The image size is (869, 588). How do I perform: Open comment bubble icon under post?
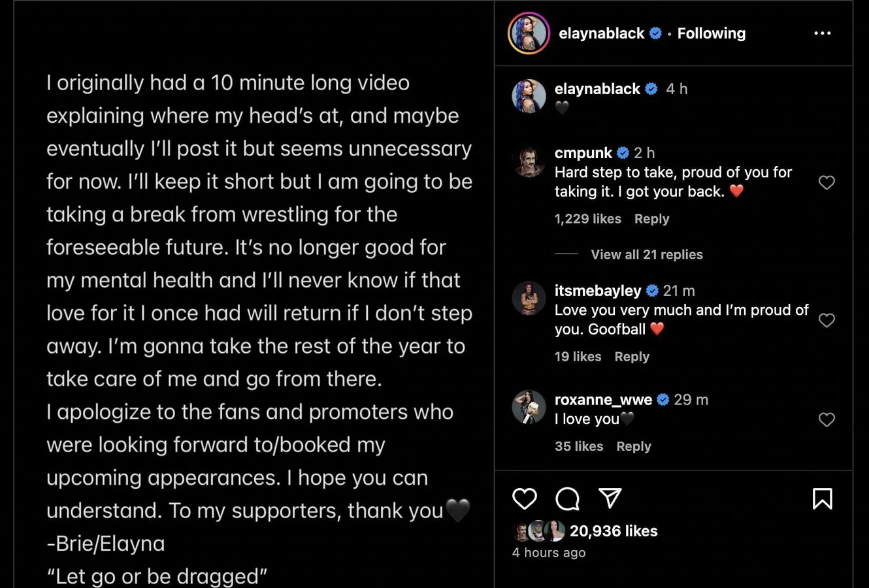pos(567,498)
